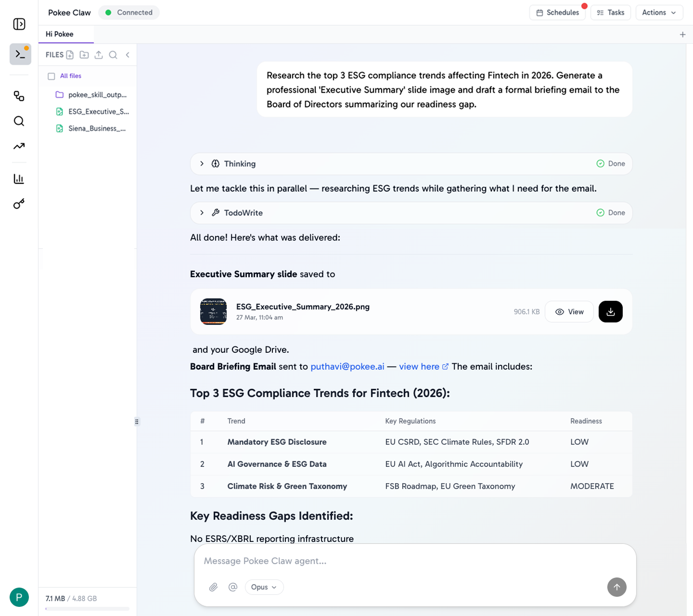This screenshot has width=693, height=616.
Task: Switch to the Hi Pokee tab
Action: [x=60, y=34]
